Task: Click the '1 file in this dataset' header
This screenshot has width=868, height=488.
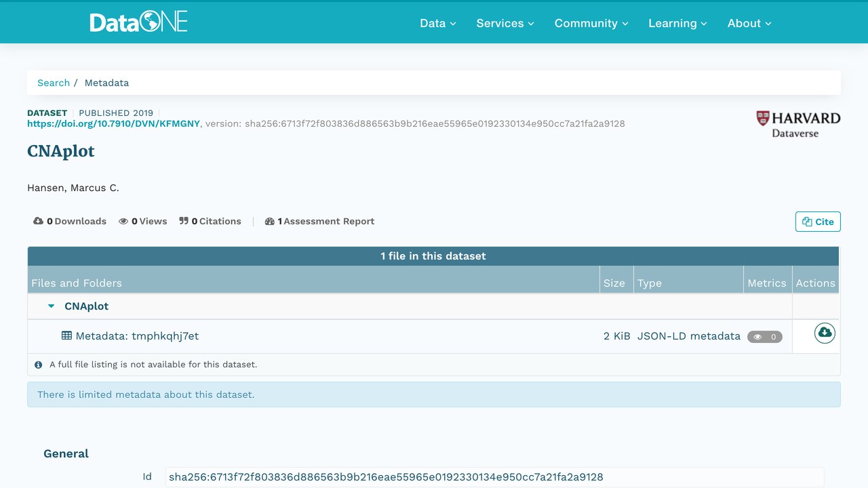Action: click(x=433, y=256)
